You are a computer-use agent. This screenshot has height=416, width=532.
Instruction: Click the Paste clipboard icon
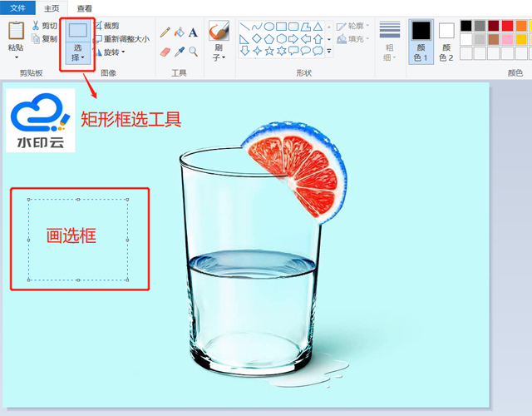coord(16,31)
